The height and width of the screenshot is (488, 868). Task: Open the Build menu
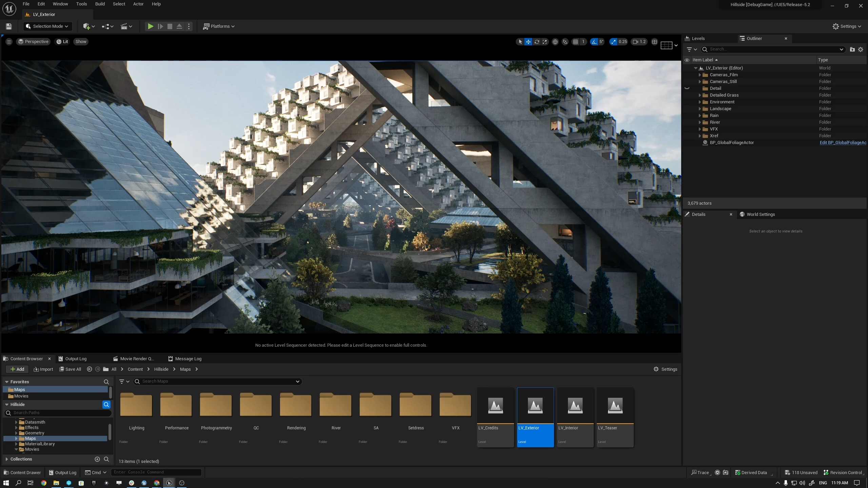[x=100, y=4]
